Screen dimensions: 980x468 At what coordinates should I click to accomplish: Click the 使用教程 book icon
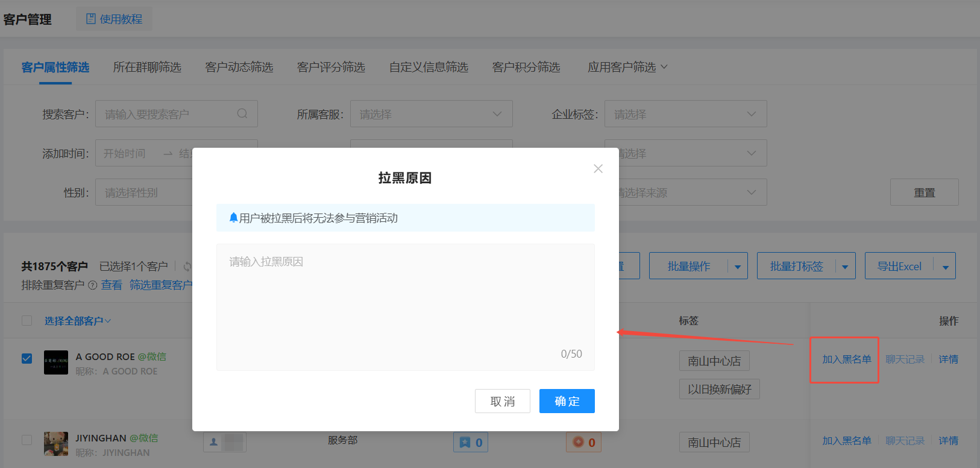tap(91, 19)
